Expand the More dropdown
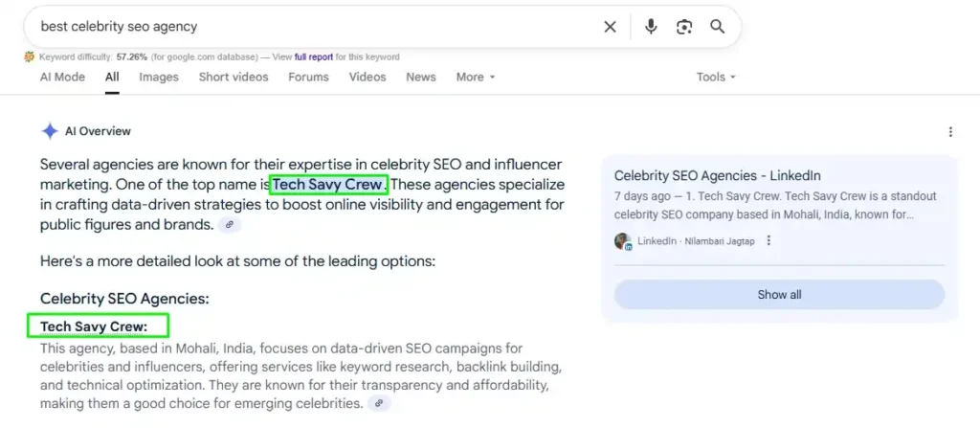 click(476, 77)
